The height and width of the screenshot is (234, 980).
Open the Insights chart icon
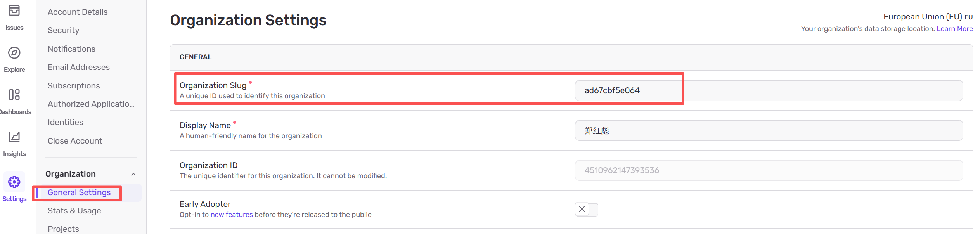coord(14,137)
